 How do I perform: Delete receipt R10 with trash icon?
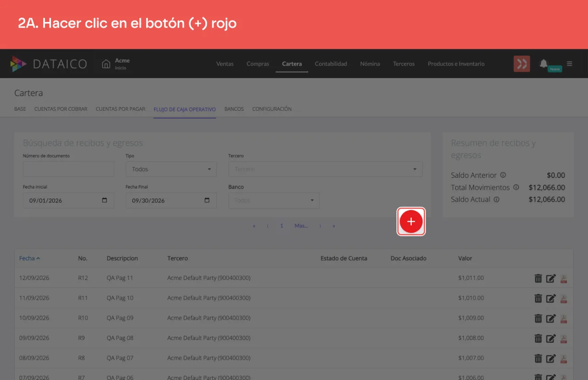pos(538,318)
